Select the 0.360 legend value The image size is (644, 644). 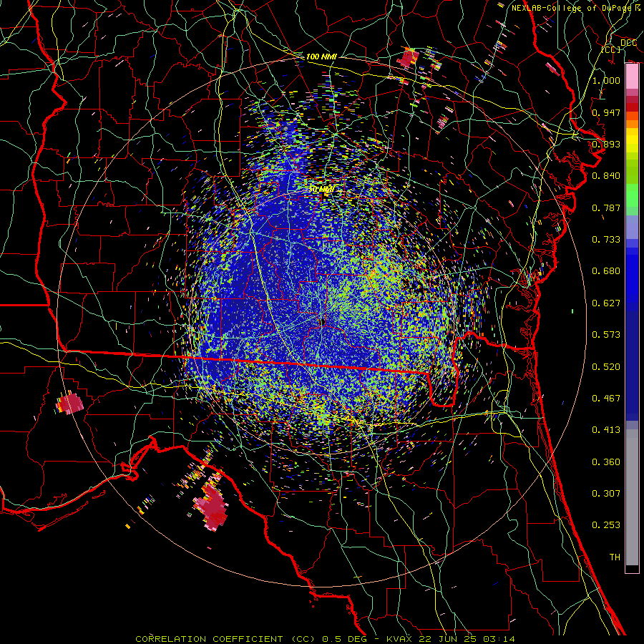606,462
